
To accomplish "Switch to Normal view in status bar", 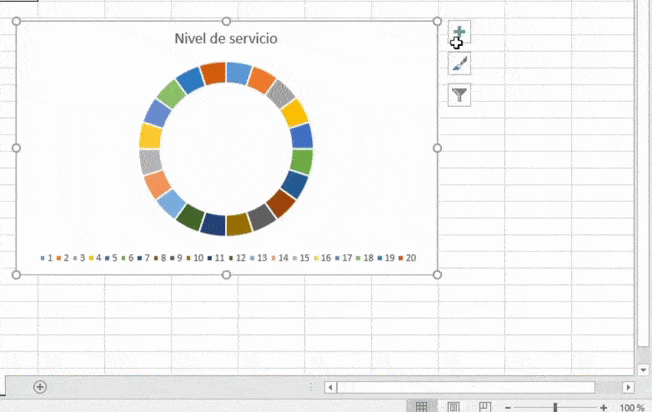I will (421, 407).
